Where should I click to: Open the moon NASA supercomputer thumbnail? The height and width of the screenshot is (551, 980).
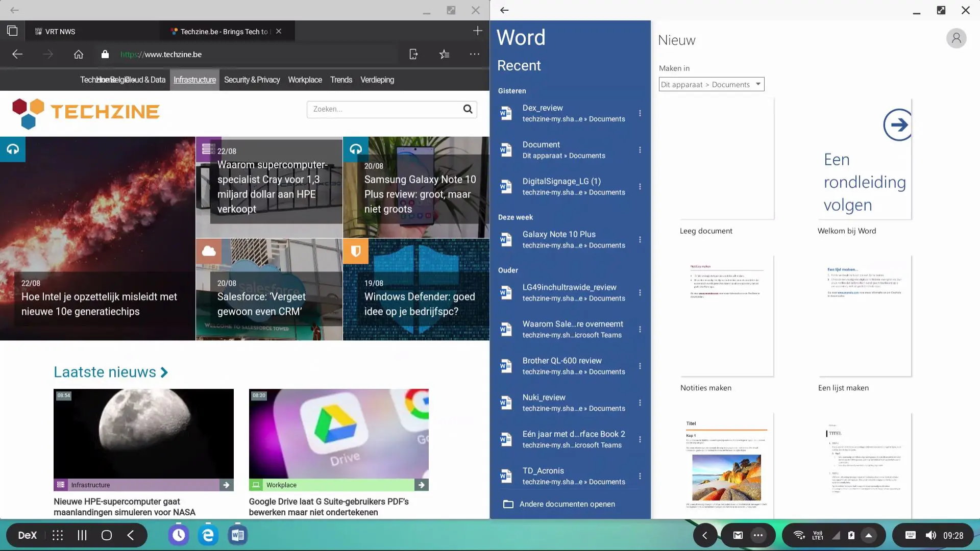point(143,434)
